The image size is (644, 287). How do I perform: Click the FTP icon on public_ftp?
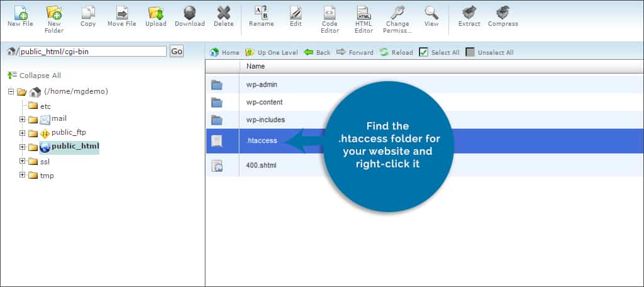45,133
